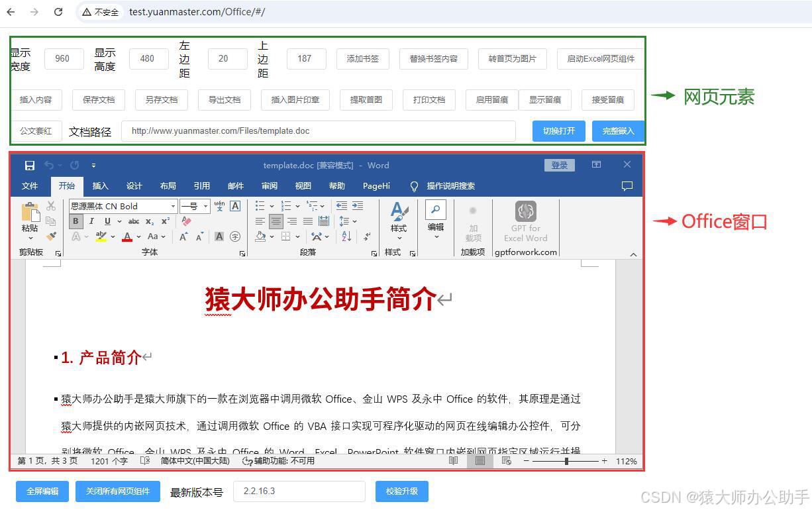This screenshot has width=812, height=510.
Task: Adjust the Word zoom slider handle
Action: point(566,461)
